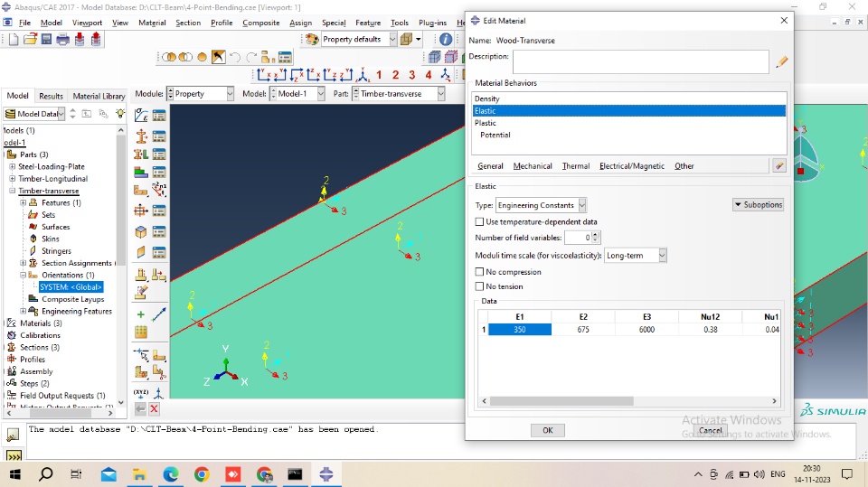This screenshot has width=868, height=487.
Task: Switch to the Material Library tab
Action: 99,96
